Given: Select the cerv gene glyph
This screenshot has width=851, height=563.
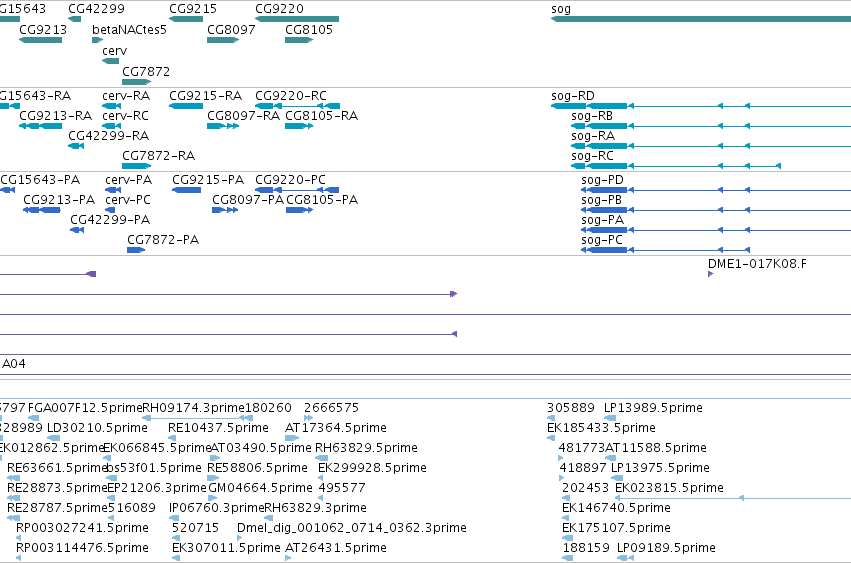Looking at the screenshot, I should pos(111,61).
